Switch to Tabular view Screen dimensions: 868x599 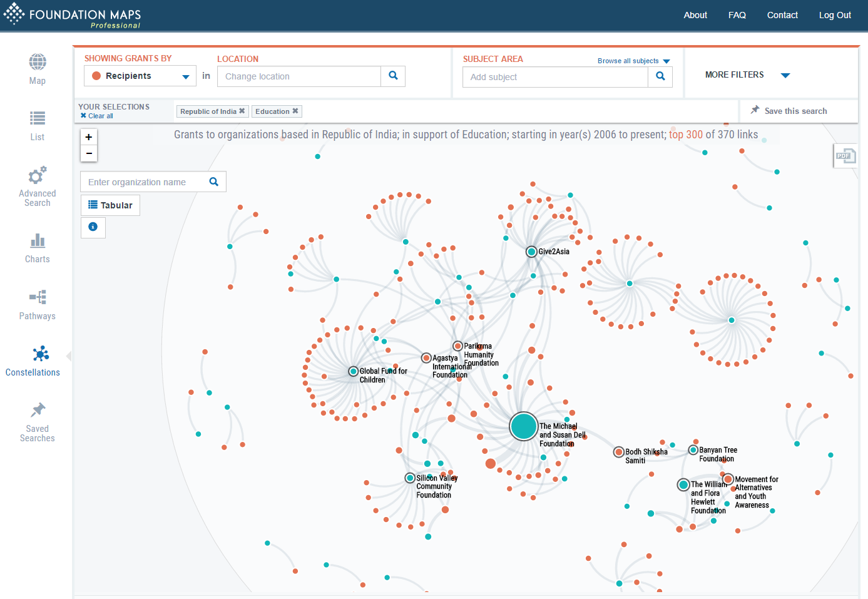pos(110,205)
